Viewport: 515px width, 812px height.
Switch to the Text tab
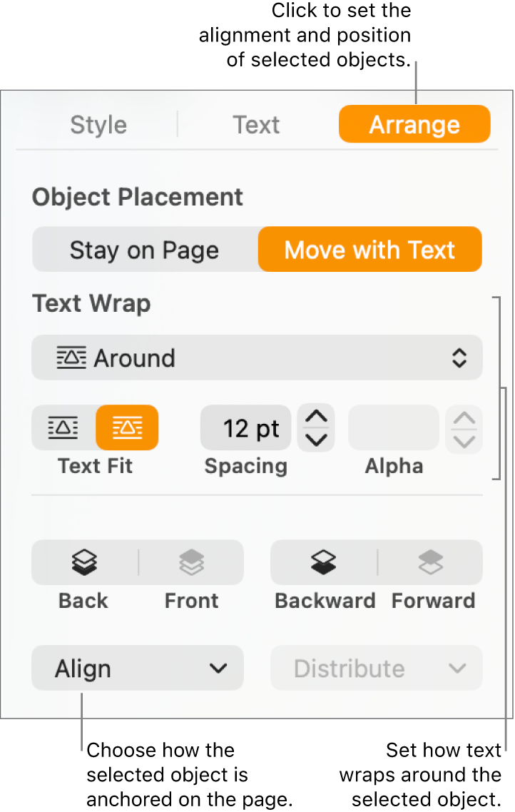pyautogui.click(x=256, y=124)
